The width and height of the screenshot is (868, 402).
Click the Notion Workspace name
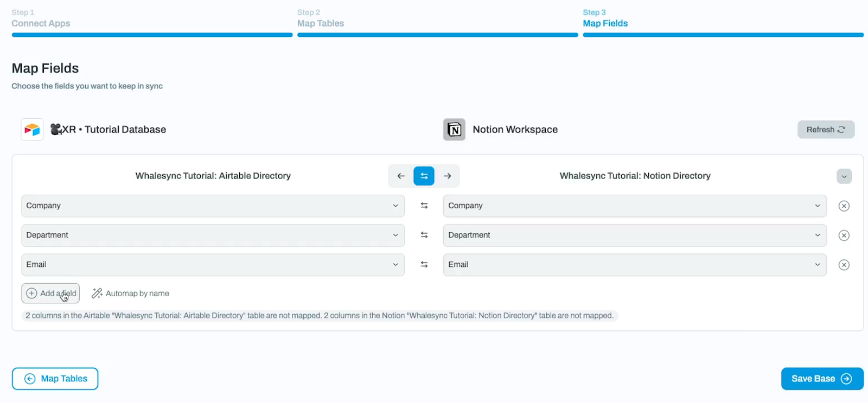515,130
